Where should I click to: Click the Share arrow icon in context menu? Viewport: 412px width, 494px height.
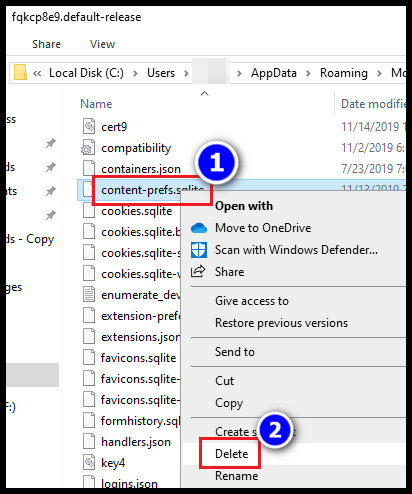[198, 272]
